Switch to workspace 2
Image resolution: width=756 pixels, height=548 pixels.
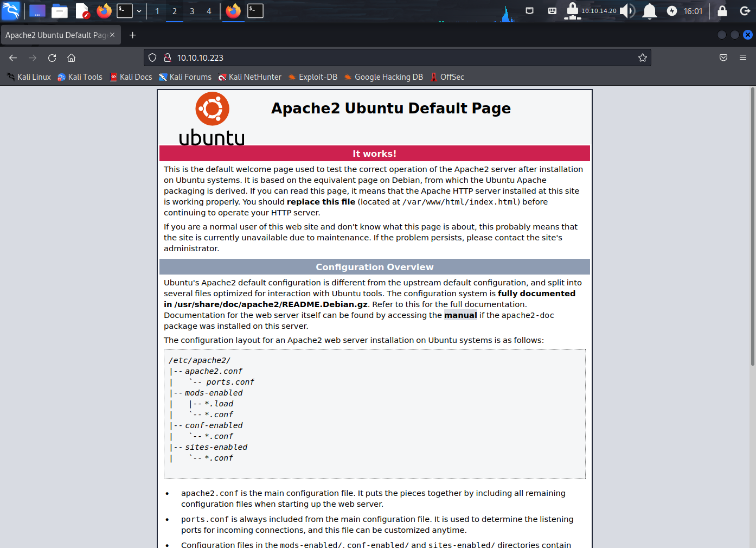(x=175, y=11)
